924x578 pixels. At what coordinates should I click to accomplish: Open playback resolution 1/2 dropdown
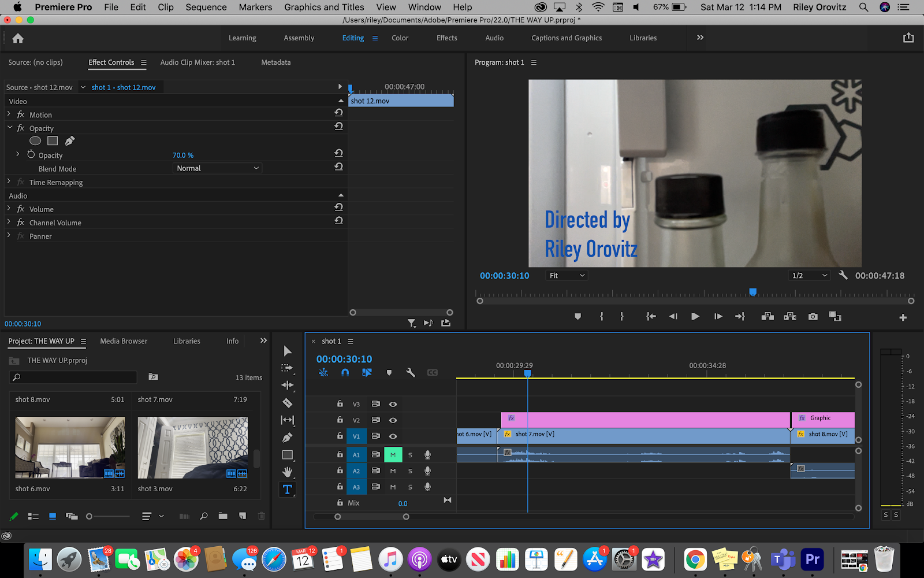click(x=810, y=276)
